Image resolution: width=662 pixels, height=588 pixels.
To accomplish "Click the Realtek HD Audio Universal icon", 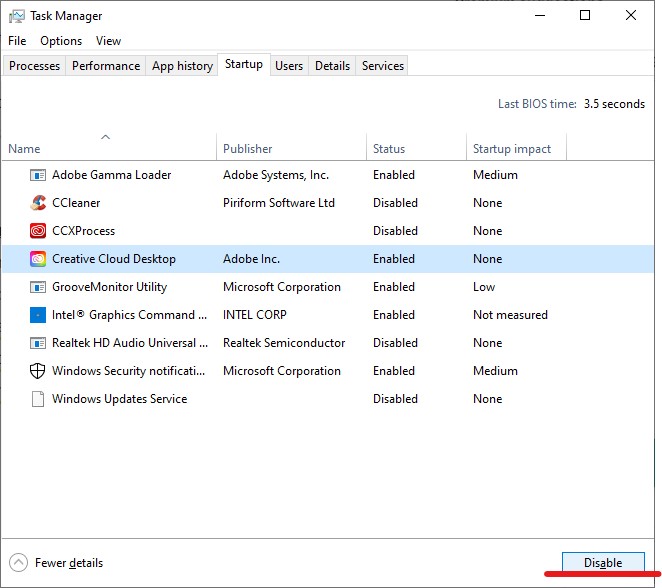I will pyautogui.click(x=38, y=343).
